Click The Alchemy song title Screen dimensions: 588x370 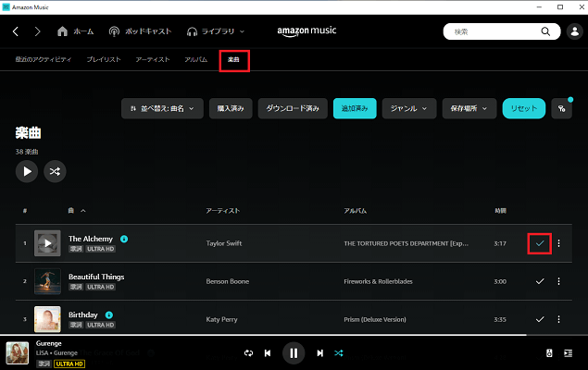[x=91, y=239]
